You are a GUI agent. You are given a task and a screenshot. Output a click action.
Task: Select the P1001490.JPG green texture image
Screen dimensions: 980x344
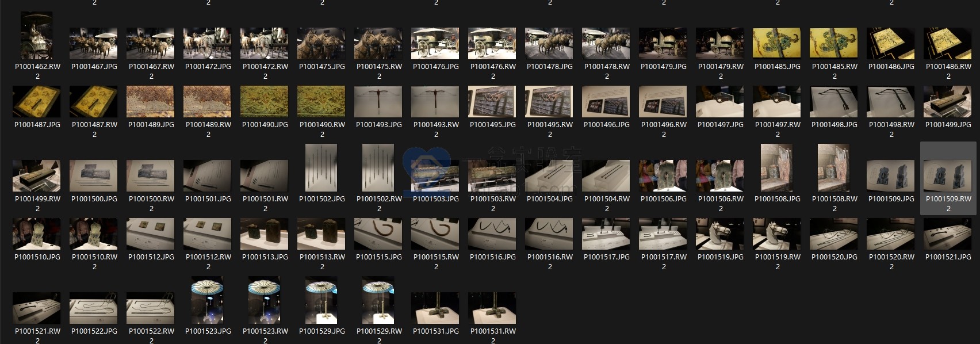tap(265, 102)
